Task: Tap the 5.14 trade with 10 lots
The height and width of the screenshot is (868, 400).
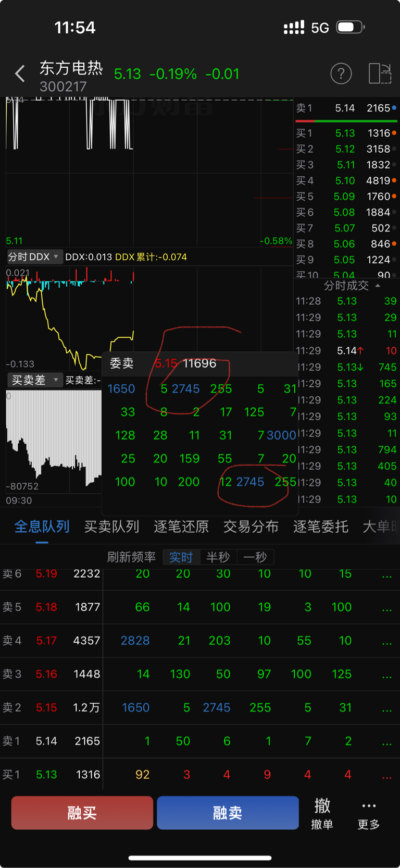Action: [346, 351]
